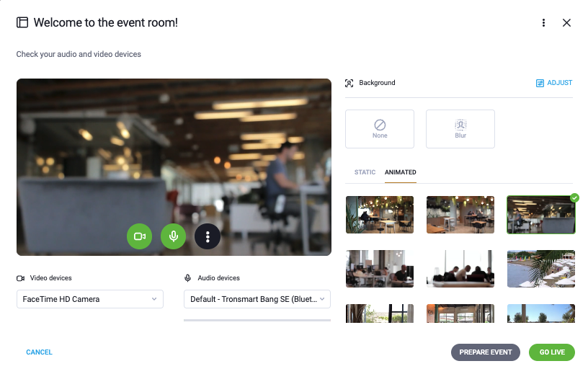Click the Prepare Event button
Screen dimensions: 588x374
485,352
